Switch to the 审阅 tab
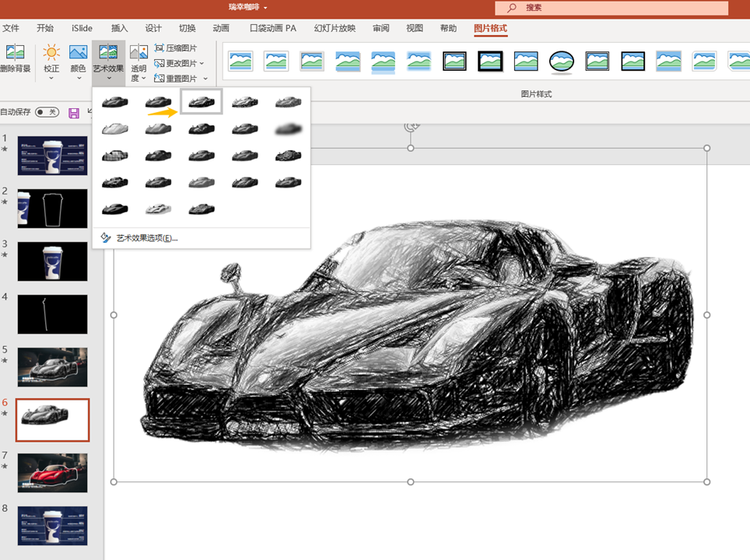 [x=380, y=28]
